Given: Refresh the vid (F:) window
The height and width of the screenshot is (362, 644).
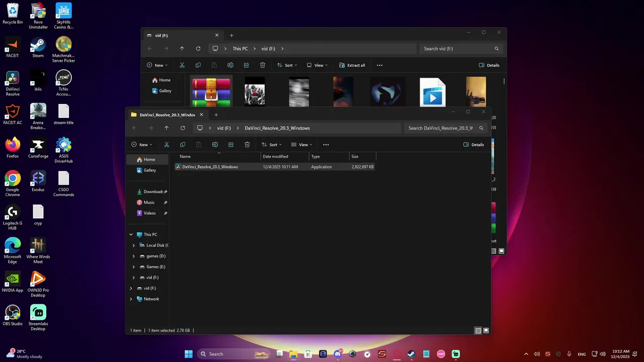Looking at the screenshot, I should [198, 49].
